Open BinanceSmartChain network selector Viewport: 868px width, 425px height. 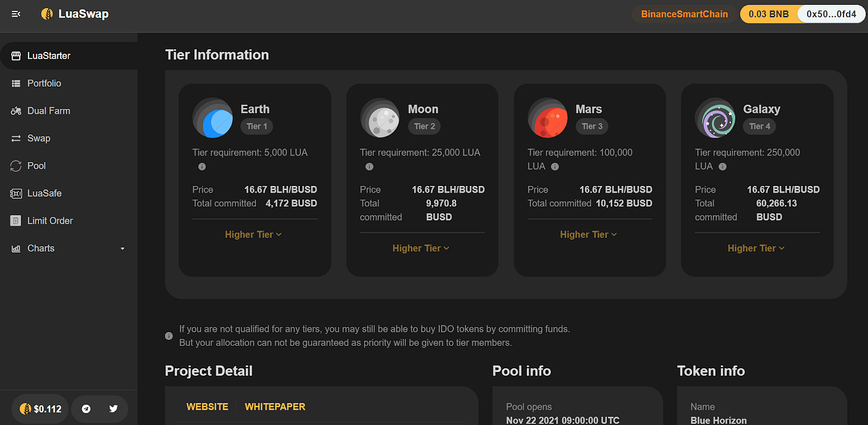click(684, 14)
